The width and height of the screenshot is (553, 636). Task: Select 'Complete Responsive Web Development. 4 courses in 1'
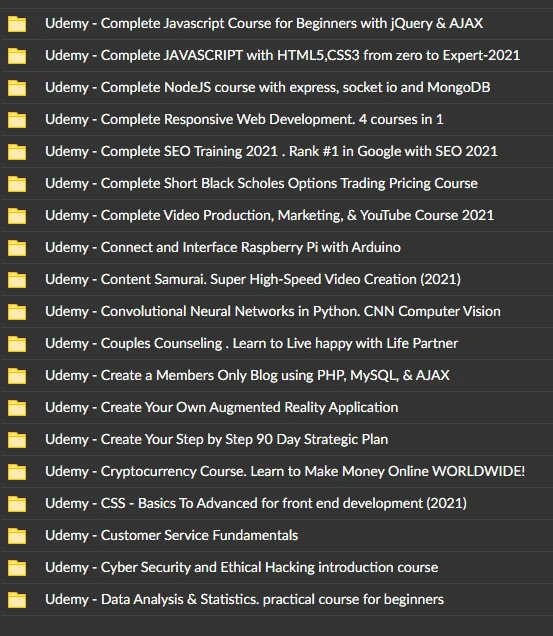click(272, 119)
